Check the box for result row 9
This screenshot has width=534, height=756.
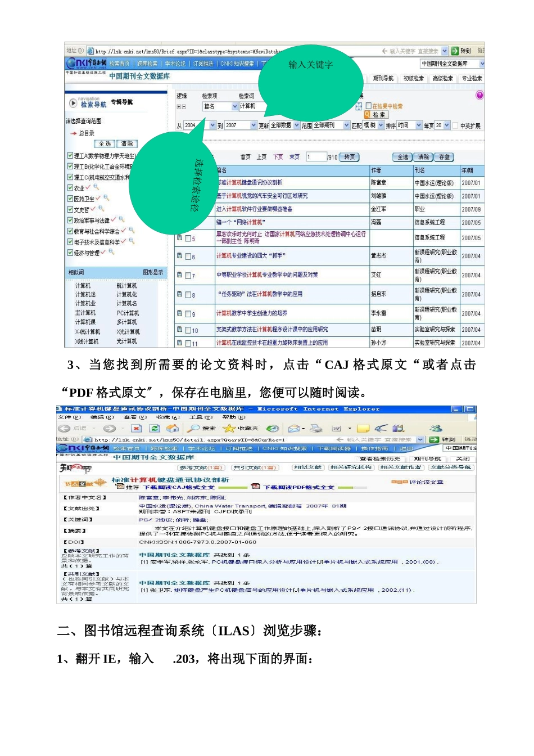[188, 314]
